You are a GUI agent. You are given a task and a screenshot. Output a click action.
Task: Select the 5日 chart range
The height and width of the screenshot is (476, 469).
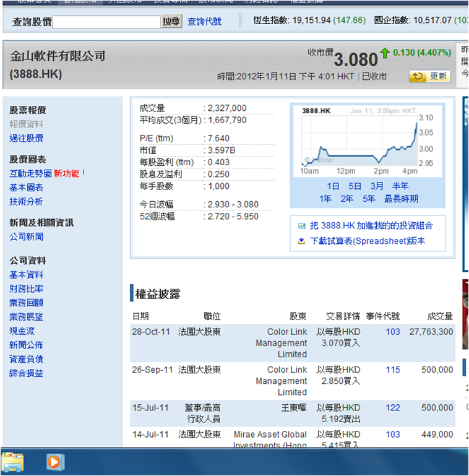click(355, 186)
